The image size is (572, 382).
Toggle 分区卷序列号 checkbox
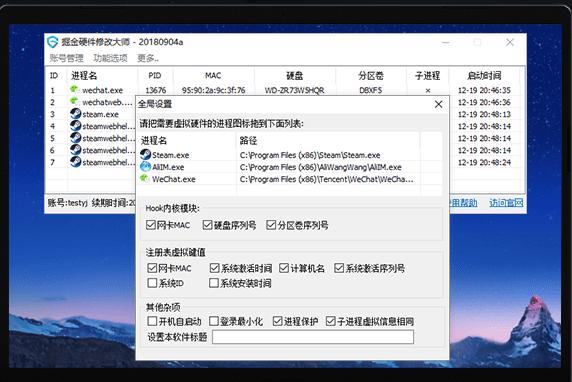point(271,225)
